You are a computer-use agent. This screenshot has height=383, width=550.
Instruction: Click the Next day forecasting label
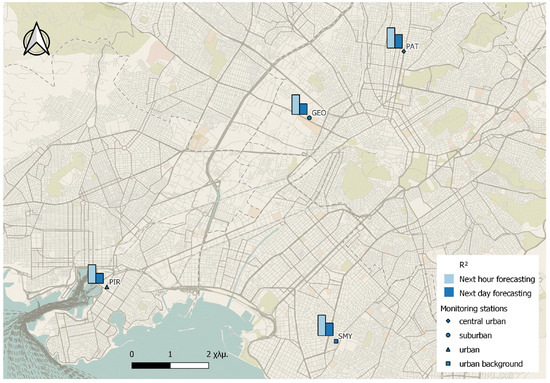pos(495,293)
